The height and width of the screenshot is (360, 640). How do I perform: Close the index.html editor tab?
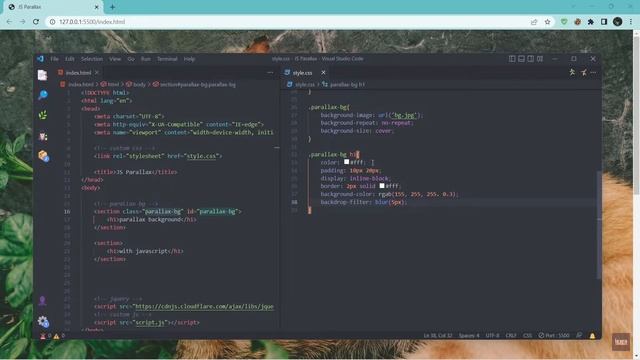pos(97,73)
